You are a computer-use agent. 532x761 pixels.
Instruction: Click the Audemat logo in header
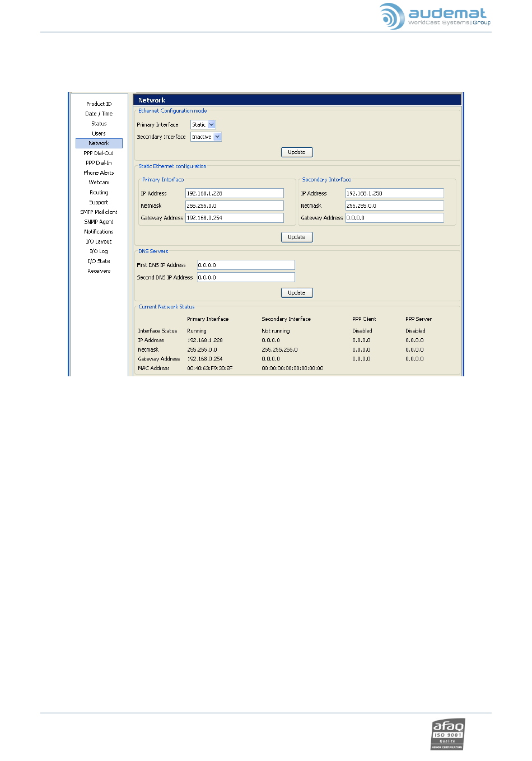[435, 16]
